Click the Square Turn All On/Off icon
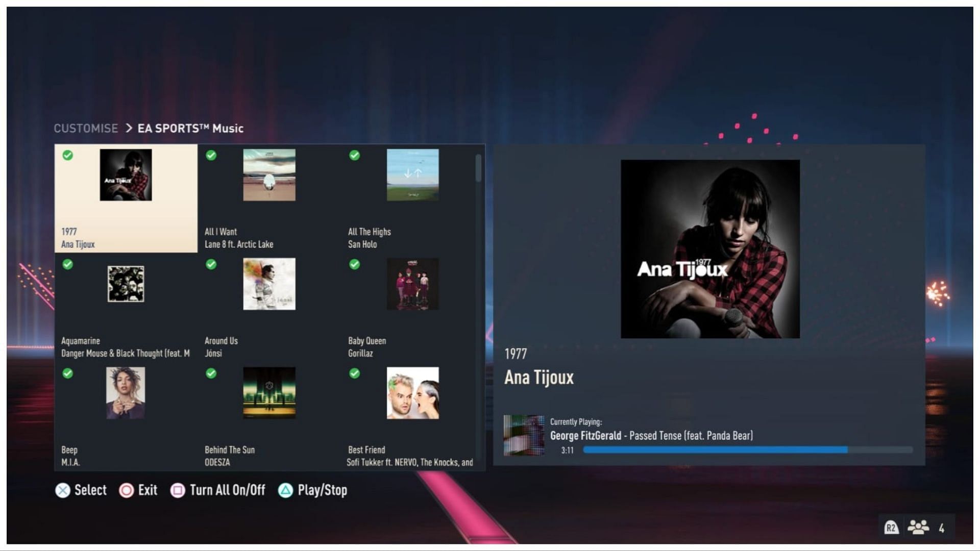The width and height of the screenshot is (980, 551). 178,490
